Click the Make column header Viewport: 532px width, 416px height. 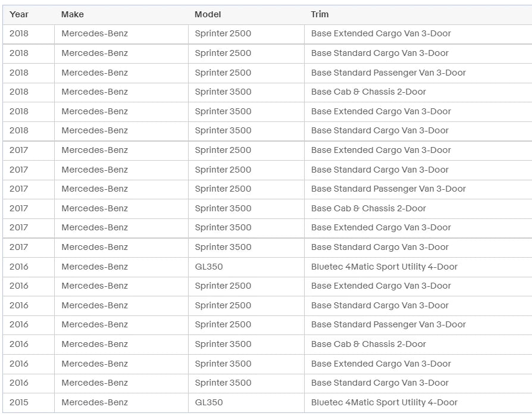pyautogui.click(x=73, y=15)
